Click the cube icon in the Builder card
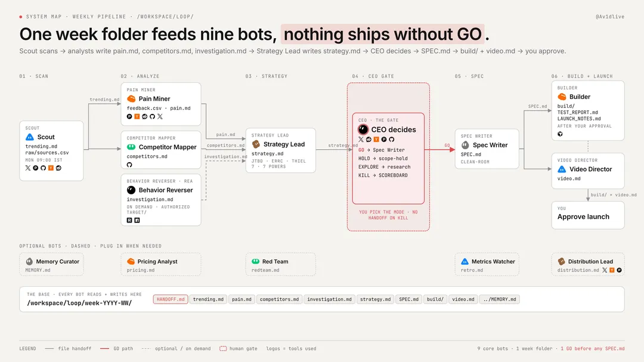Screen dimensions: 644x362 560,134
